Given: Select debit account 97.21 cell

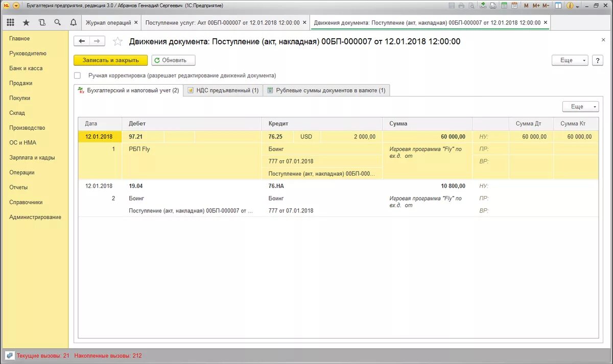Looking at the screenshot, I should click(x=143, y=137).
